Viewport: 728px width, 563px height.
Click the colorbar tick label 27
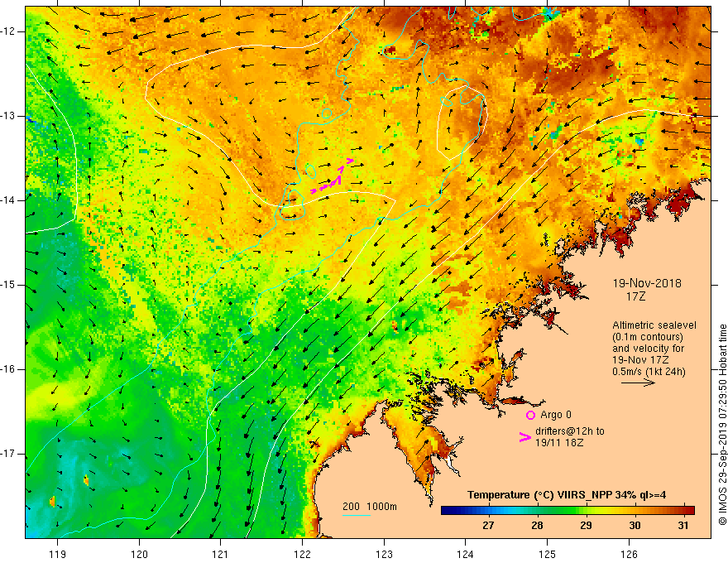point(488,526)
